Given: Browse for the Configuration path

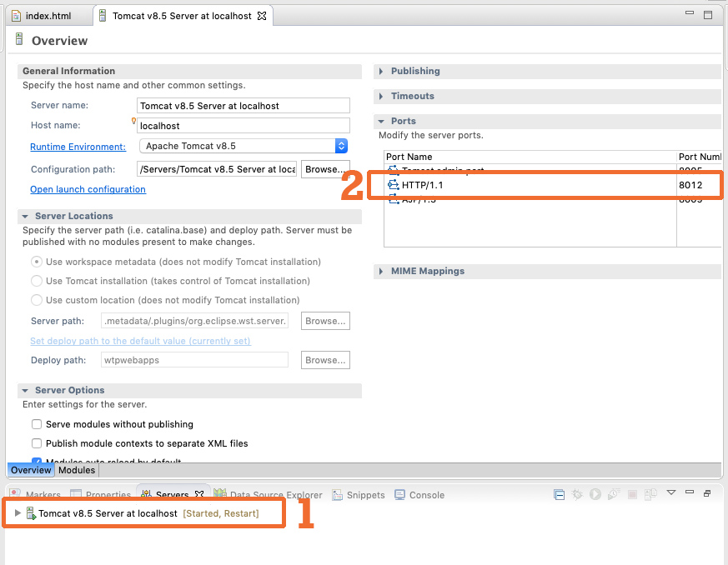Looking at the screenshot, I should (325, 169).
